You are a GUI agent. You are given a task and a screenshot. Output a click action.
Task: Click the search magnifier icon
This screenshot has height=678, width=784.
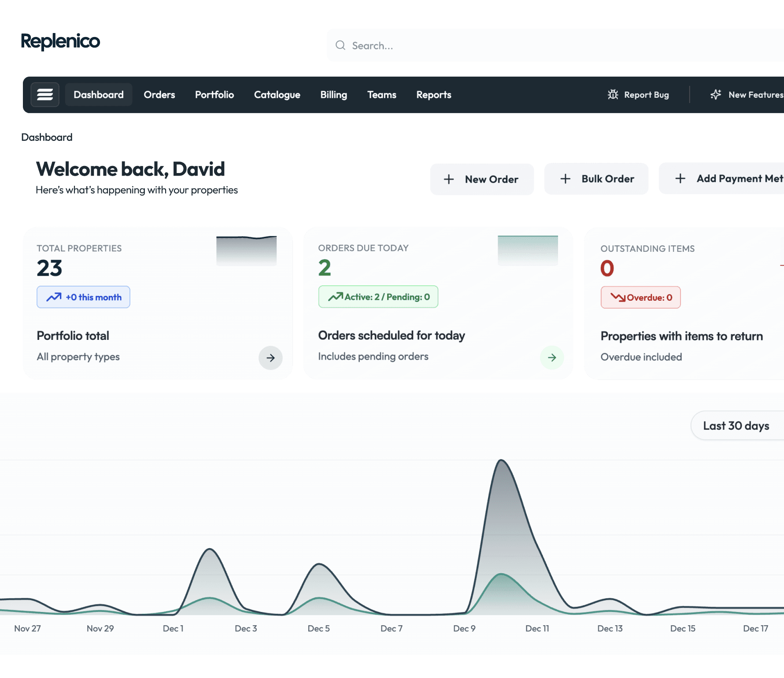click(340, 45)
